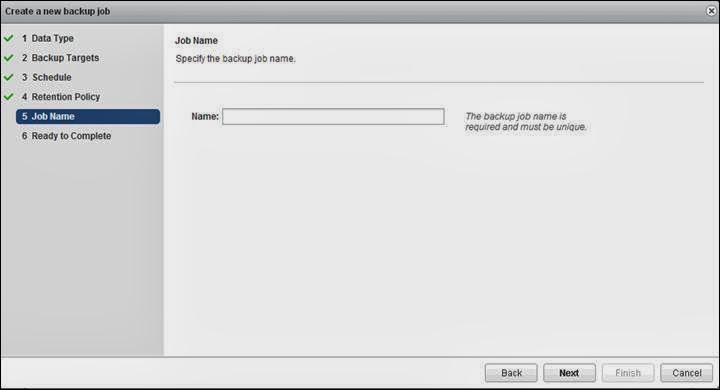This screenshot has height=390, width=720.
Task: Click the green checkmark beside Retention Policy
Action: 8,97
